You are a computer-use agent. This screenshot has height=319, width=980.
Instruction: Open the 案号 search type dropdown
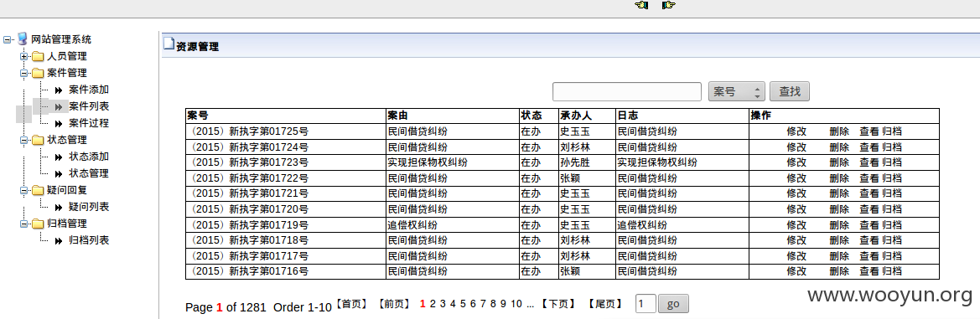(736, 92)
